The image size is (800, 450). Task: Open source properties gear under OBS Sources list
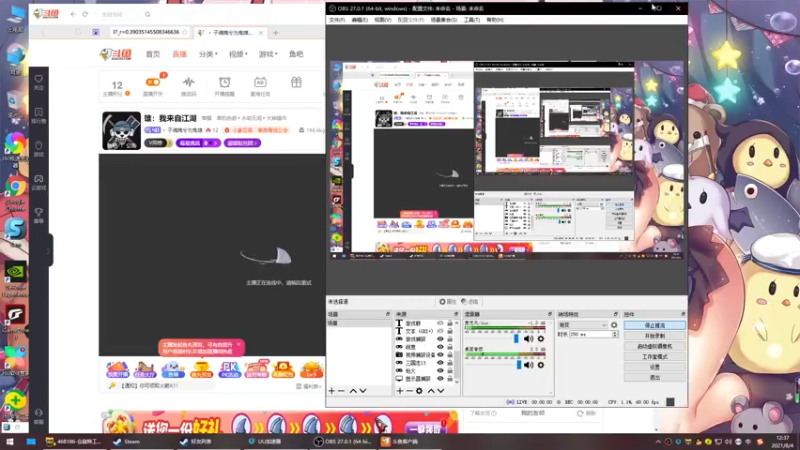(x=419, y=391)
